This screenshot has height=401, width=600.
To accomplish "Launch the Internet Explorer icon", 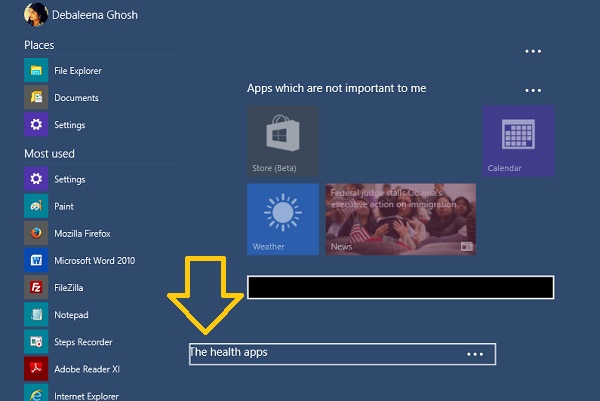I will pos(36,393).
